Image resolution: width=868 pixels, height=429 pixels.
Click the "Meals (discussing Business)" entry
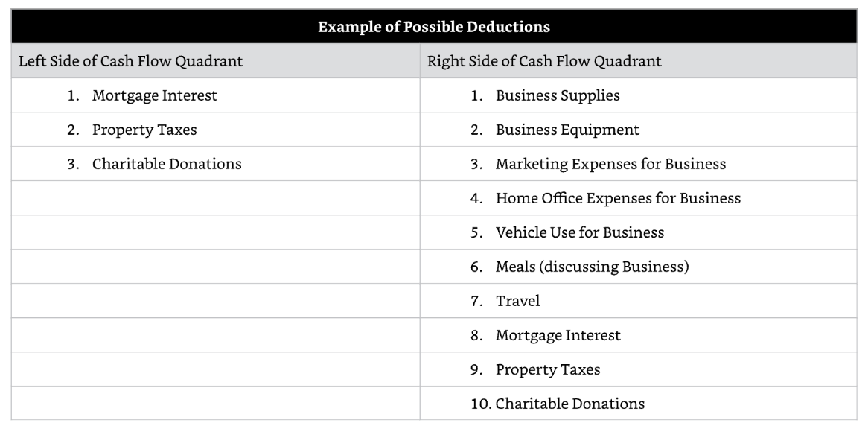tap(593, 267)
